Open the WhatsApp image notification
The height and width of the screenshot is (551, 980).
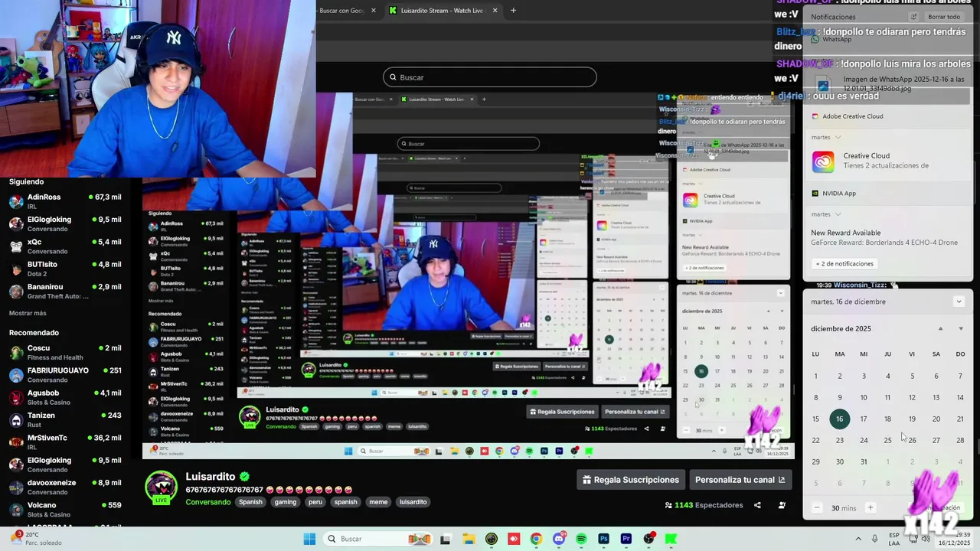[888, 83]
